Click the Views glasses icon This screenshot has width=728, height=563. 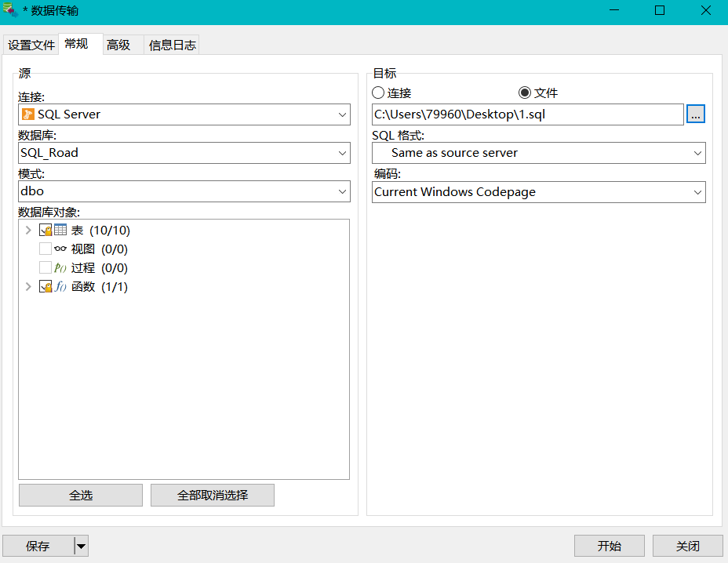[x=60, y=249]
